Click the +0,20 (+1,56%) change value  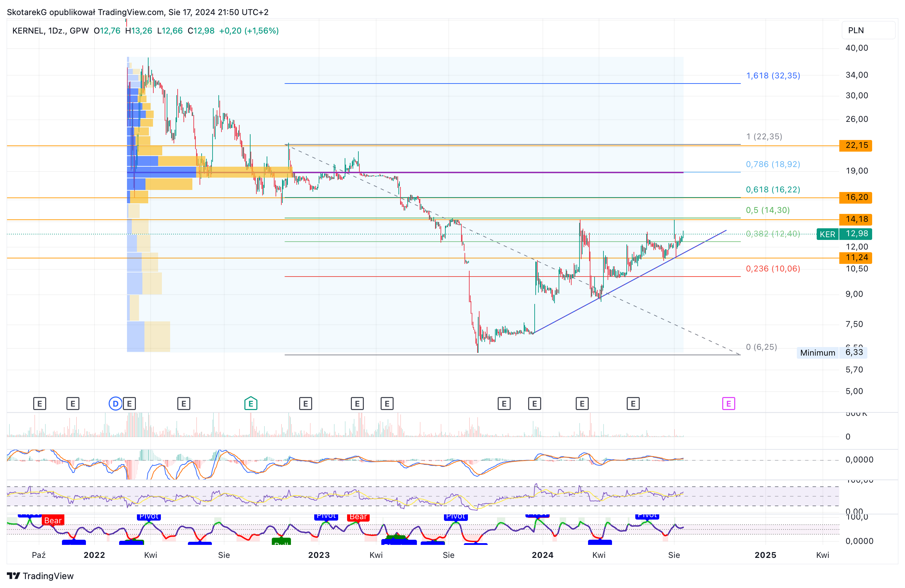(x=249, y=31)
